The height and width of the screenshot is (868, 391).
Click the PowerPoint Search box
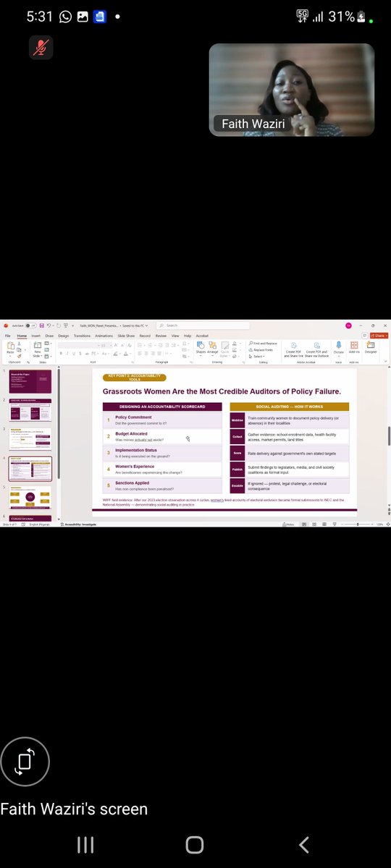pyautogui.click(x=203, y=325)
